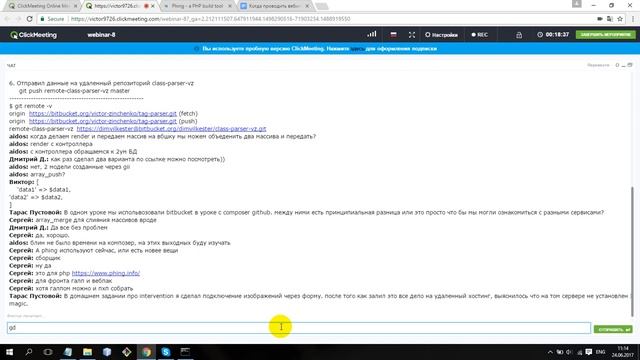Switch to the Phing PHP build tool tab
Image resolution: width=640 pixels, height=360 pixels.
click(198, 6)
